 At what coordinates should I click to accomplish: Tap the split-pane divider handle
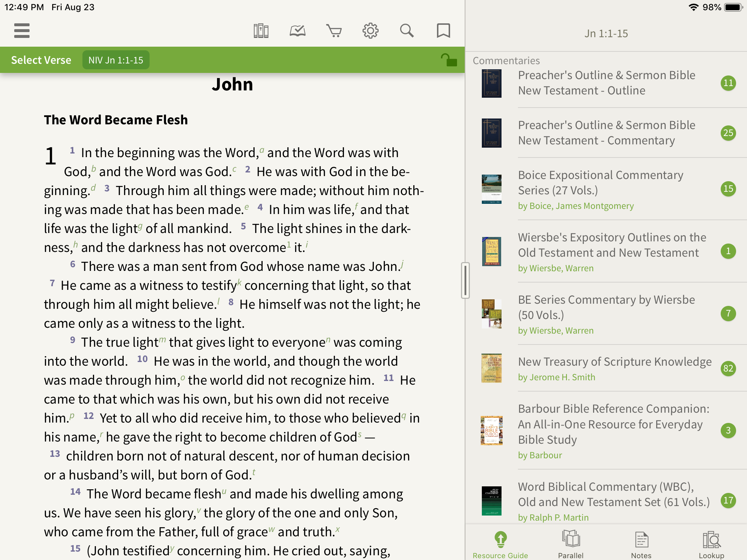click(465, 280)
